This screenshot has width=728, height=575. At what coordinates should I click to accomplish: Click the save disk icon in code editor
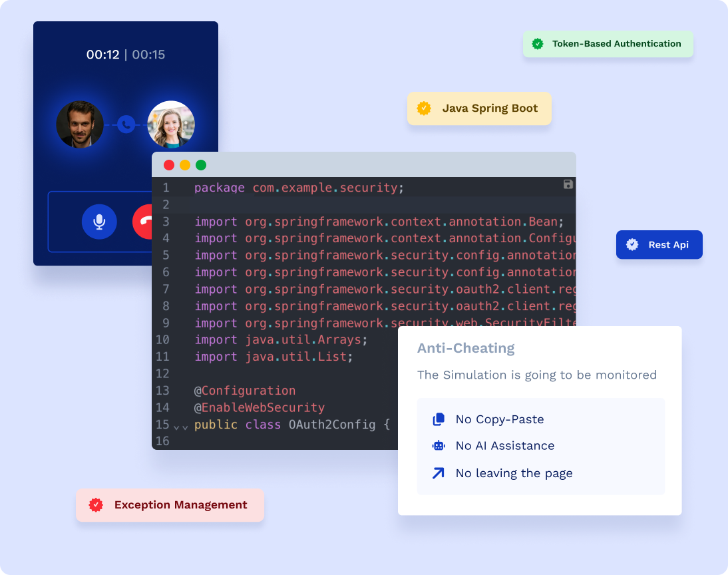point(568,184)
